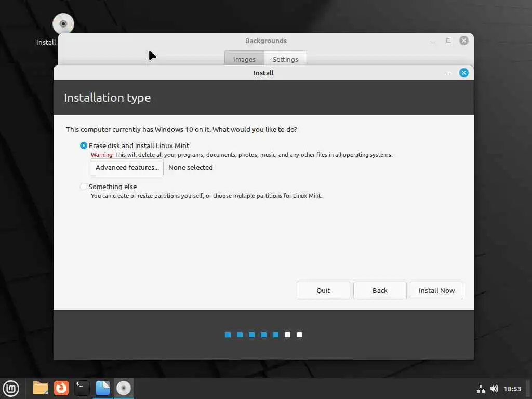Switch to the Backgrounds window taskbar item
532x399 pixels.
(103, 388)
